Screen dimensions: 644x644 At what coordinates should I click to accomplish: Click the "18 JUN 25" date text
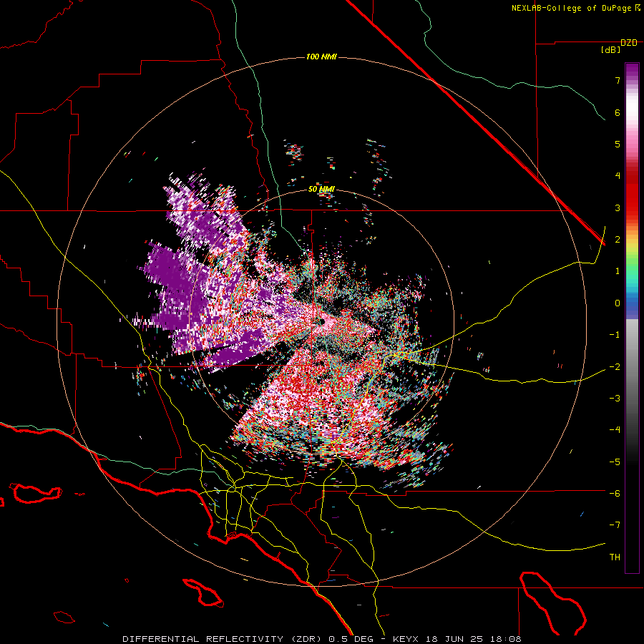tap(454, 639)
